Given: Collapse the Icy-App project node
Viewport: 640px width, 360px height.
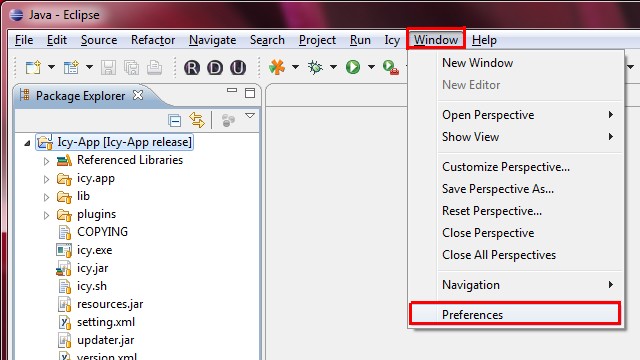Looking at the screenshot, I should click(x=27, y=143).
